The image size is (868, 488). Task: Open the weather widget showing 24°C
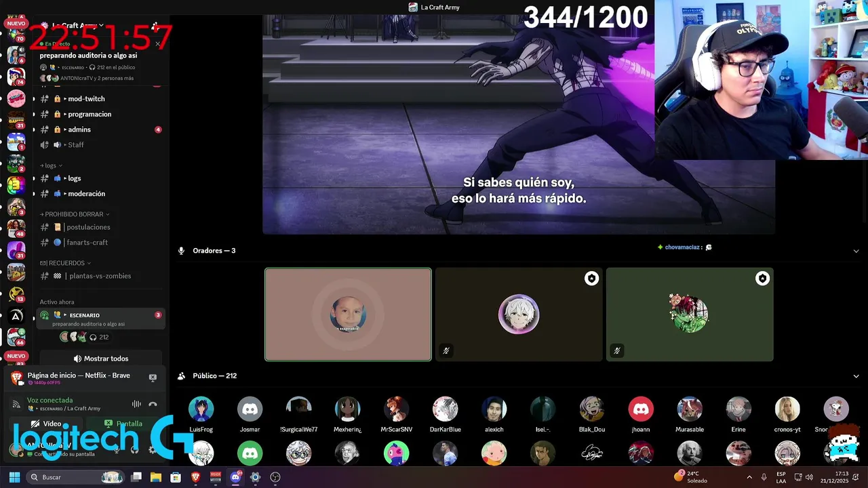click(690, 477)
